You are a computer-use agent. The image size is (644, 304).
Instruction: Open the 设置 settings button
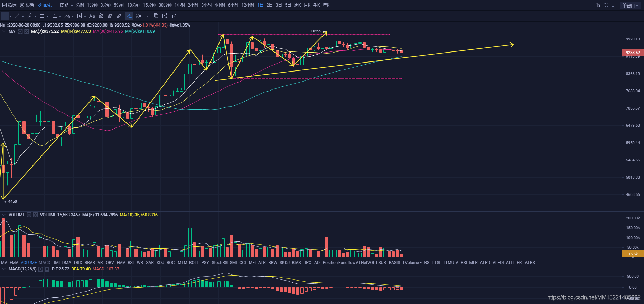click(27, 5)
